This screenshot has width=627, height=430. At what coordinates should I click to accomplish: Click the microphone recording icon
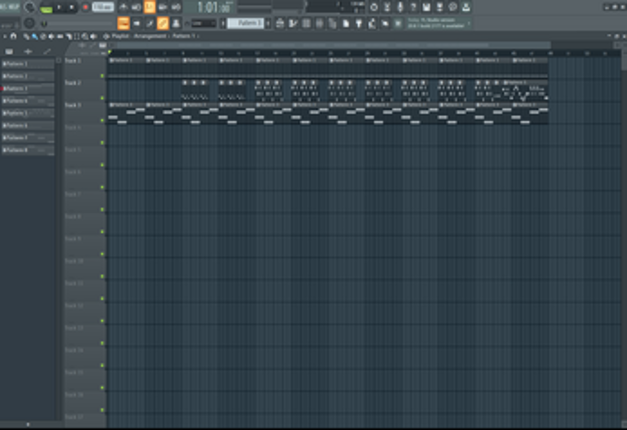(400, 7)
